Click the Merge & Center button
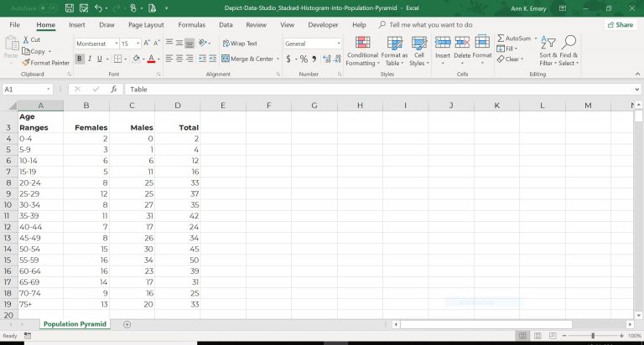Image resolution: width=644 pixels, height=345 pixels. [247, 59]
